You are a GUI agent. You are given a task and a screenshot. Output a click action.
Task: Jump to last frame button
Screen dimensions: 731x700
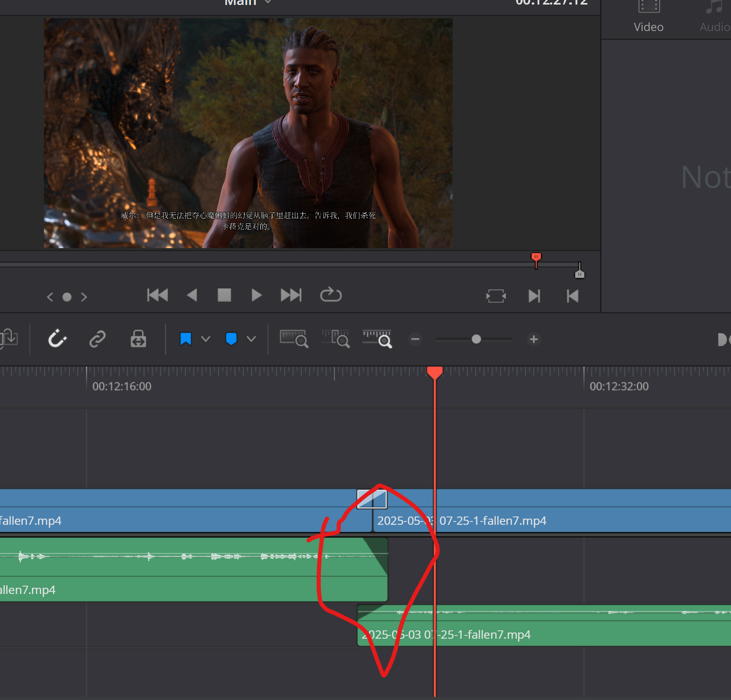291,295
